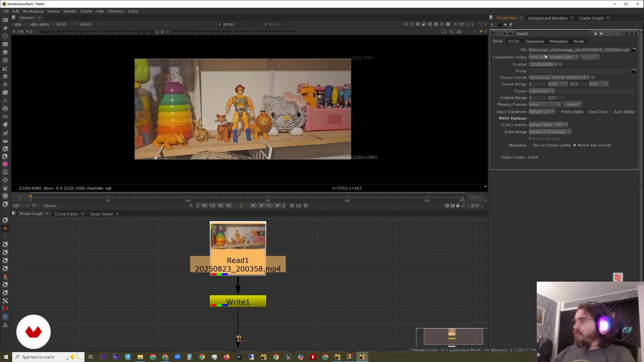Click the reload button
The image size is (644, 362).
pos(572,105)
